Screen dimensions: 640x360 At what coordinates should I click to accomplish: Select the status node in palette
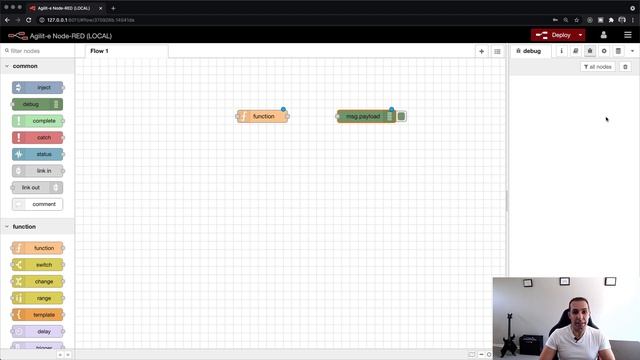(x=38, y=154)
